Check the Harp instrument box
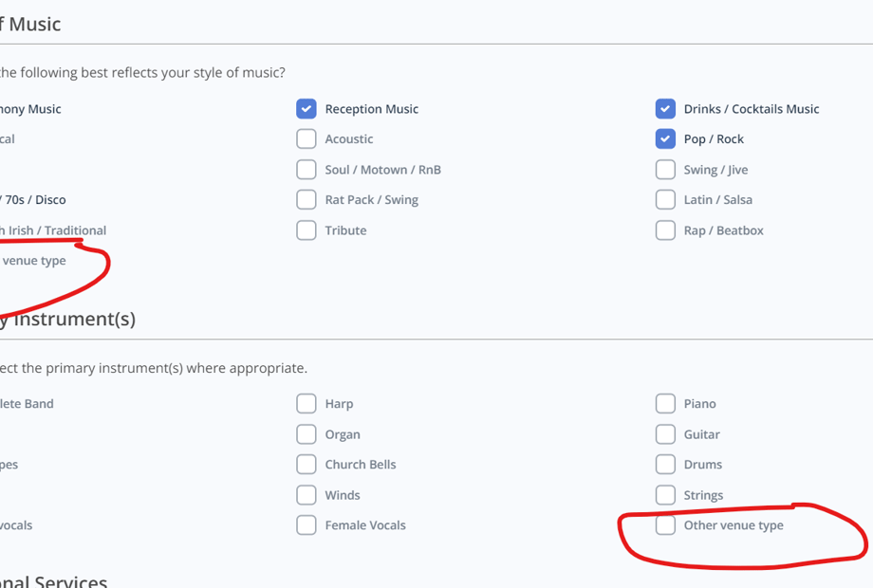873x588 pixels. tap(306, 404)
